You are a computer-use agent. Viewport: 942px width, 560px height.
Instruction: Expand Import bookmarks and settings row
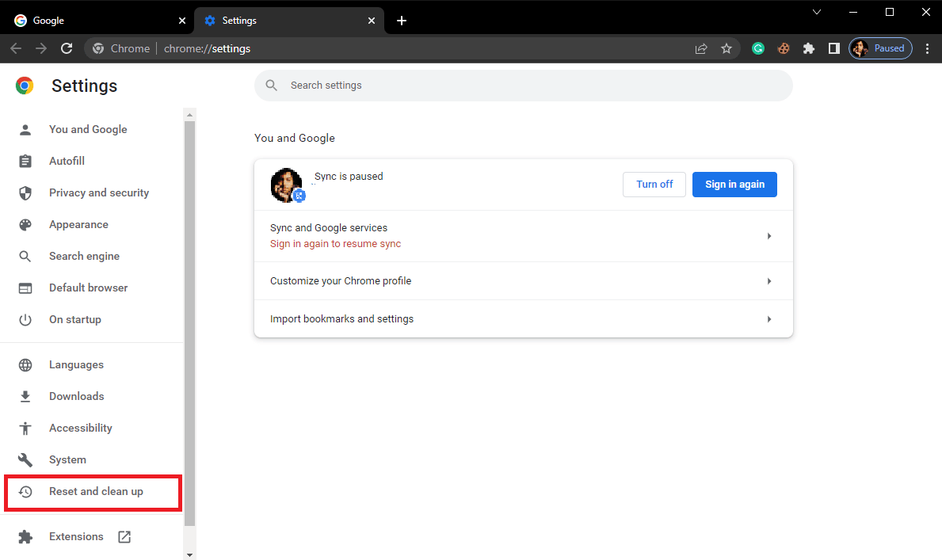click(523, 319)
